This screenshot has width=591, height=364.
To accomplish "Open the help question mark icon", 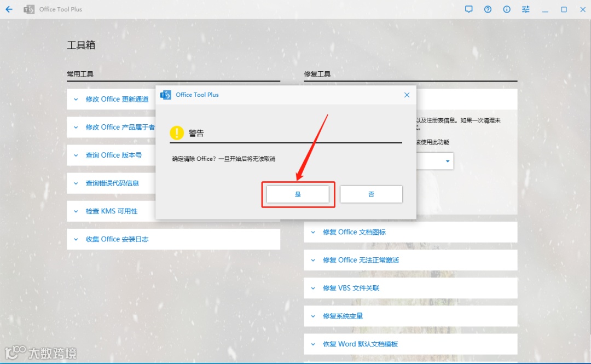I will coord(488,9).
